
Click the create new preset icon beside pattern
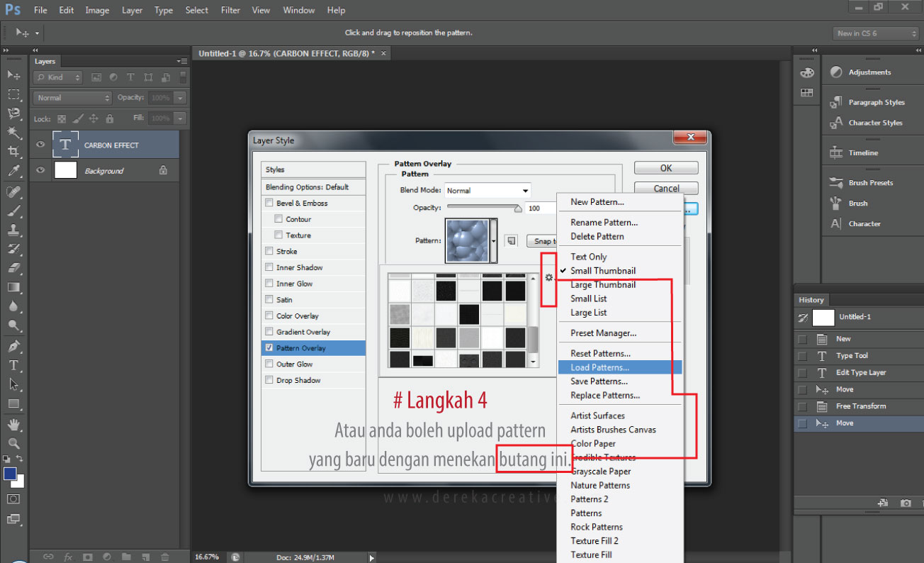511,241
